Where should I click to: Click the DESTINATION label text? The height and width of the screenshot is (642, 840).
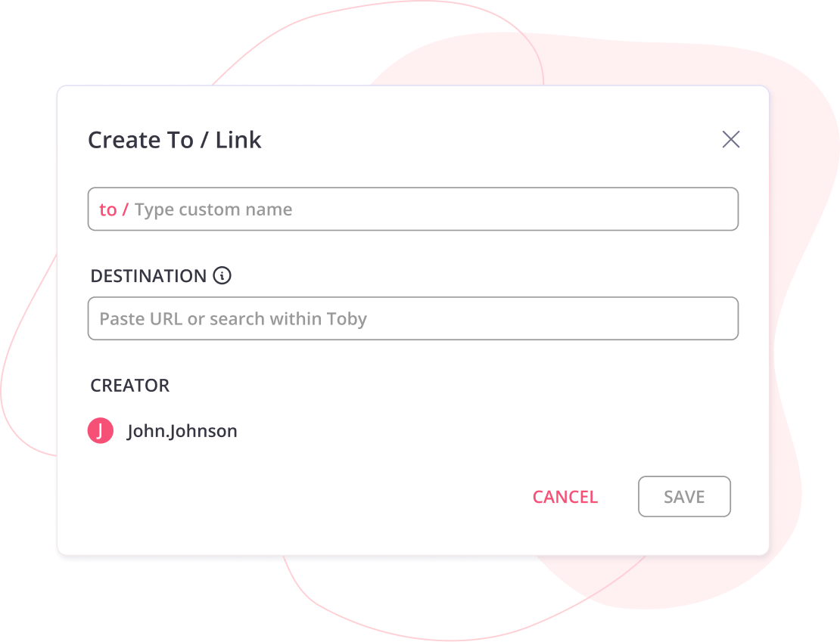(x=148, y=276)
